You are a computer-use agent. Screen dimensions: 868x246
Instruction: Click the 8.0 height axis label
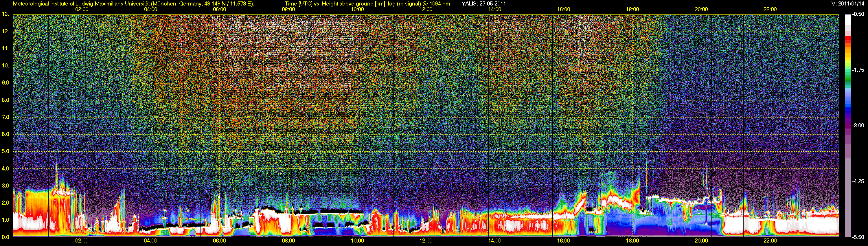5,100
